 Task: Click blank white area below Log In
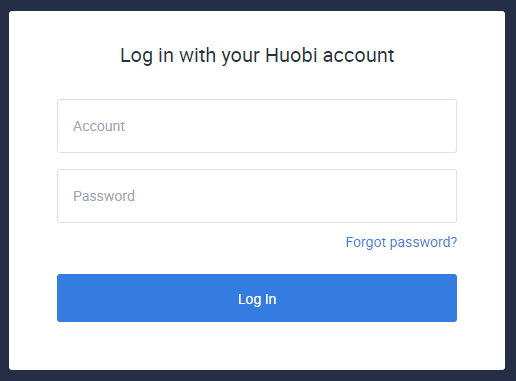pyautogui.click(x=257, y=347)
